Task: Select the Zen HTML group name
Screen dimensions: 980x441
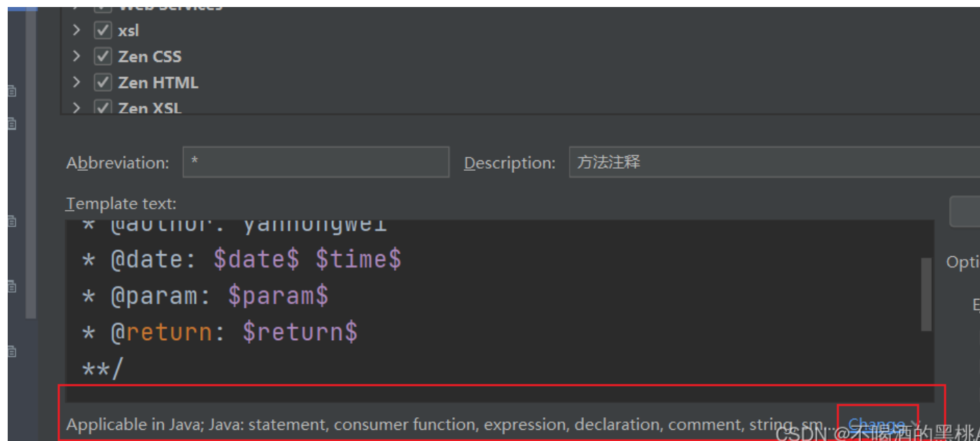Action: coord(157,83)
